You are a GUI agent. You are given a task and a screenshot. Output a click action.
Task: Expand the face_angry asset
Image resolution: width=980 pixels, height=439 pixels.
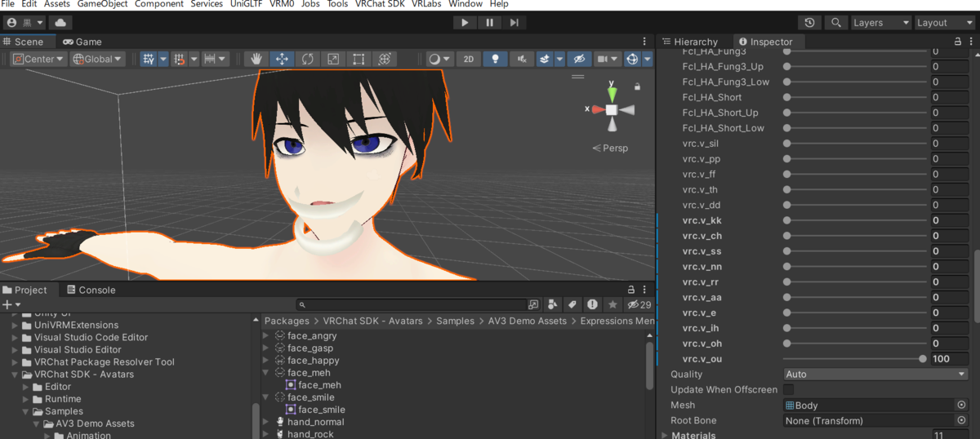[265, 335]
